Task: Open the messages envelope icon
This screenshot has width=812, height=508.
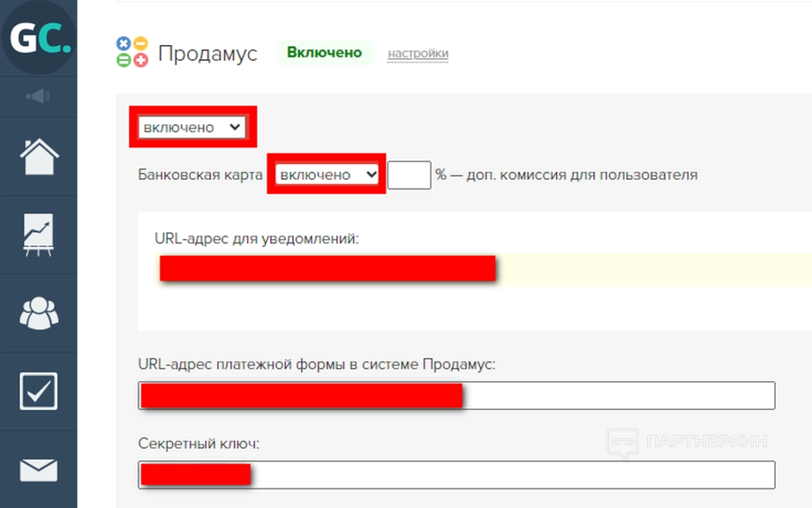Action: point(38,470)
